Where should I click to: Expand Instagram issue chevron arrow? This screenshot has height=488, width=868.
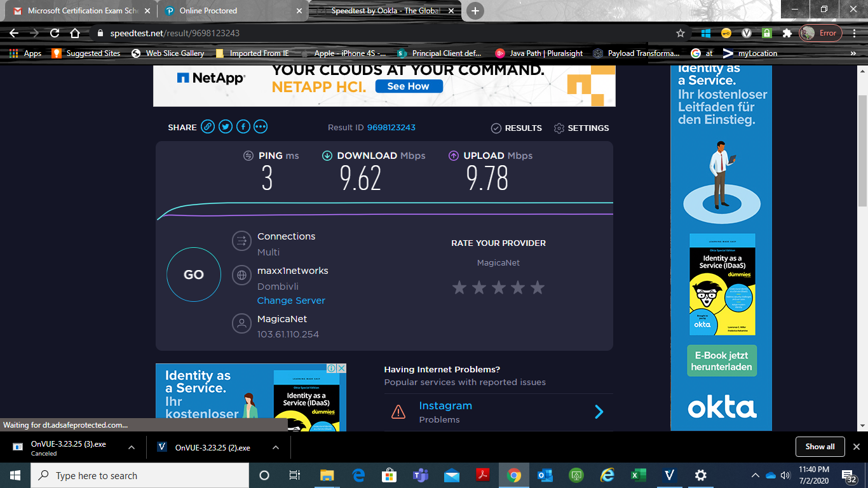(x=599, y=412)
